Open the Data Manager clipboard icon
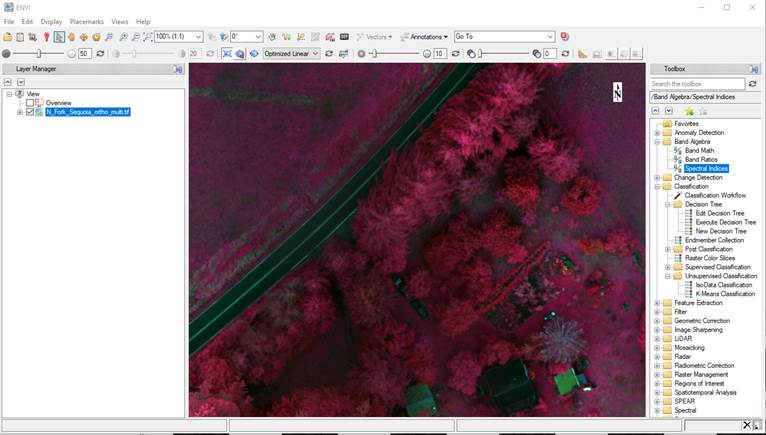The width and height of the screenshot is (766, 435). coord(20,37)
